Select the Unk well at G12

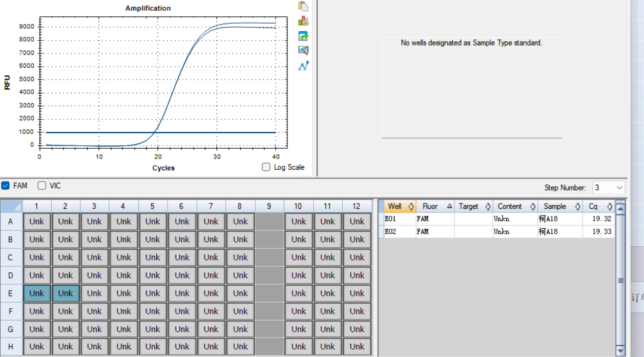(357, 329)
